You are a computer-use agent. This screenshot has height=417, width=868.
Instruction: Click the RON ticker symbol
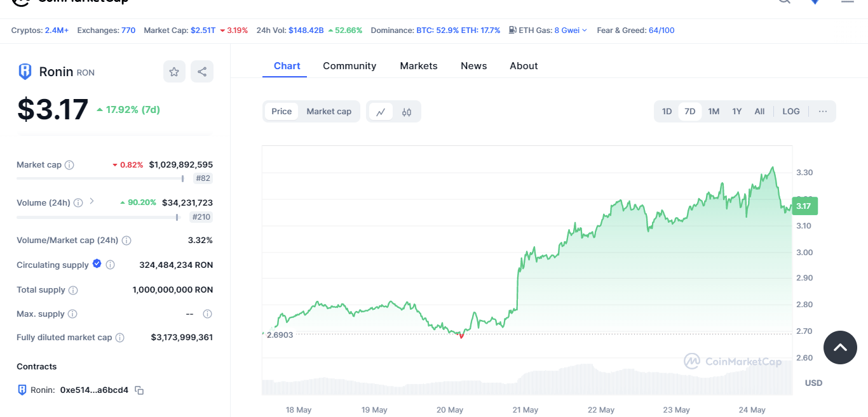[86, 72]
